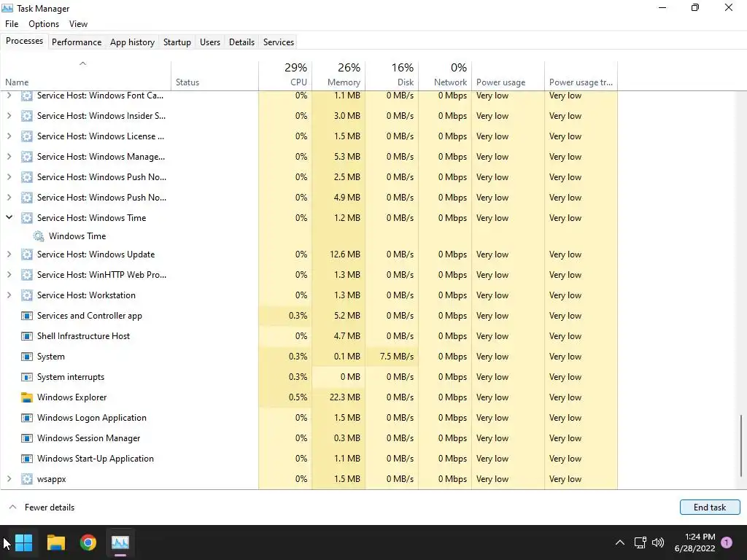
Task: Sort by the CPU column header
Action: click(285, 76)
